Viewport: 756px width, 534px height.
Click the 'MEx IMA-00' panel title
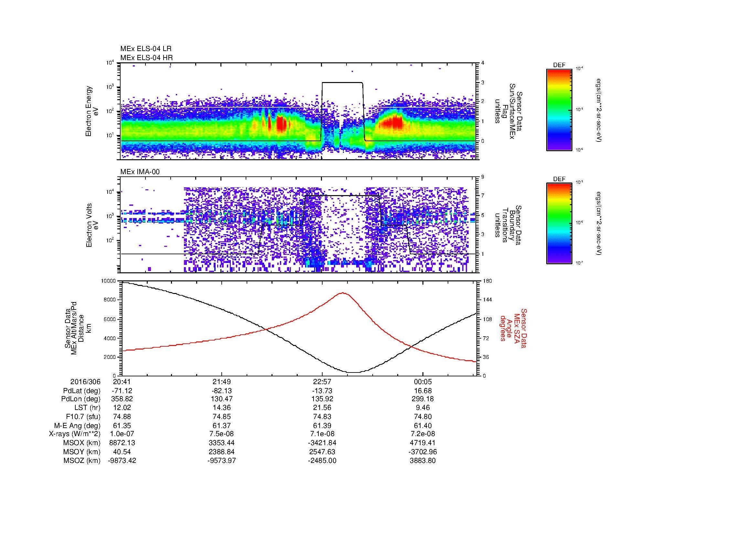pos(140,172)
